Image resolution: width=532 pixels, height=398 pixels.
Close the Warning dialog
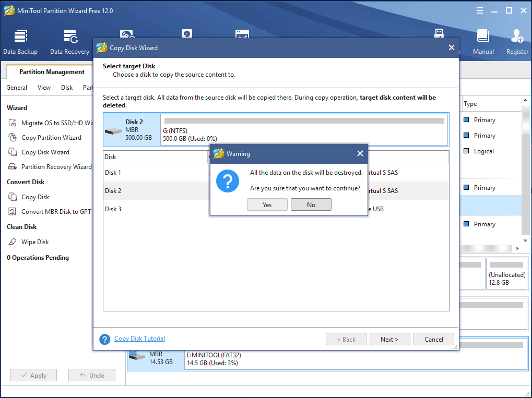[360, 153]
